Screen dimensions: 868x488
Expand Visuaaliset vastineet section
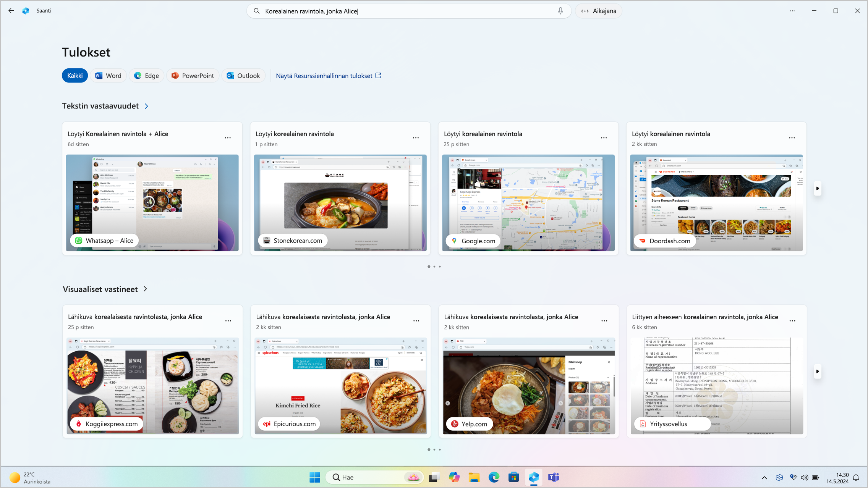point(144,288)
